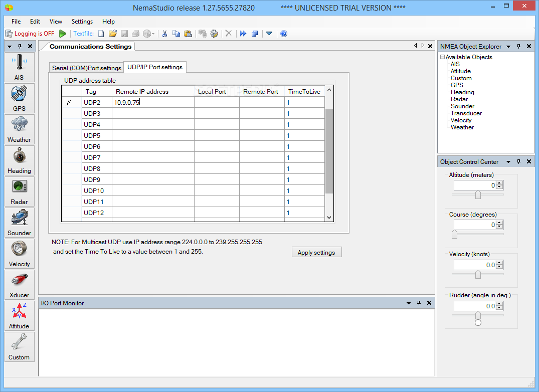Image resolution: width=539 pixels, height=392 pixels.
Task: Open NMEA Object Explorer panel dropdown arrow
Action: pos(508,47)
